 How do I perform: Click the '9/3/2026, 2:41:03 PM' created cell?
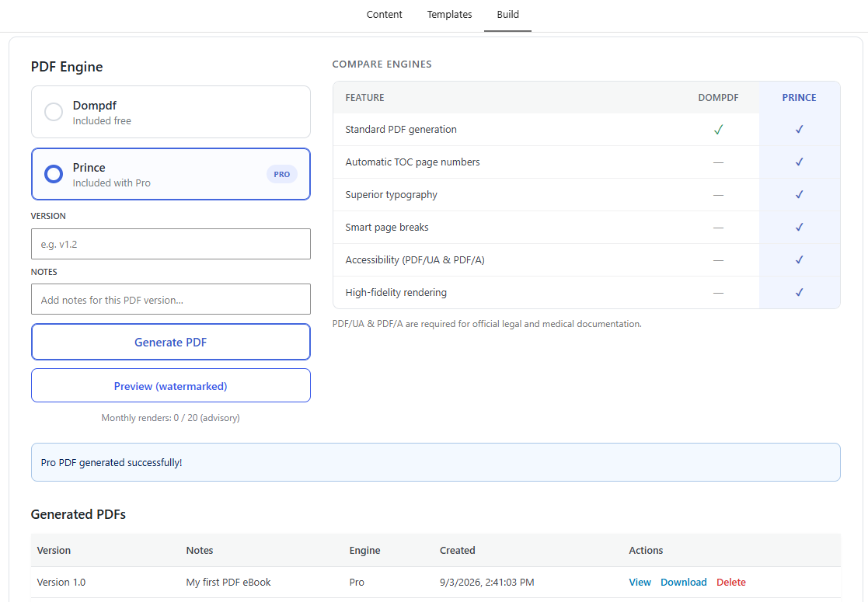pos(487,582)
